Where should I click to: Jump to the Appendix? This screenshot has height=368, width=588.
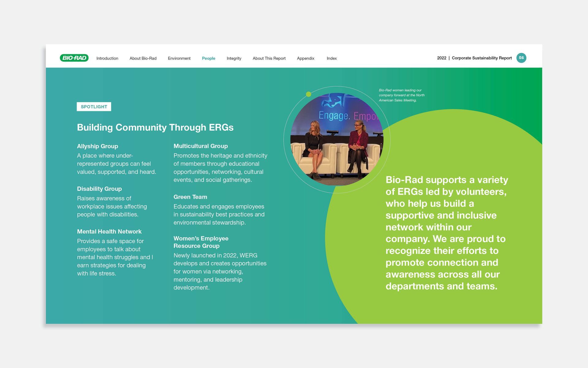coord(306,58)
